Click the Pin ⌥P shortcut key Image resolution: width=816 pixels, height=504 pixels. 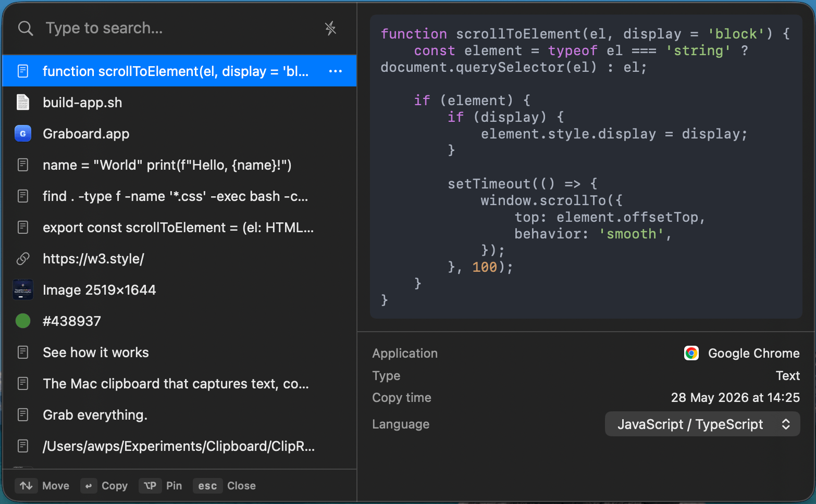pyautogui.click(x=150, y=486)
